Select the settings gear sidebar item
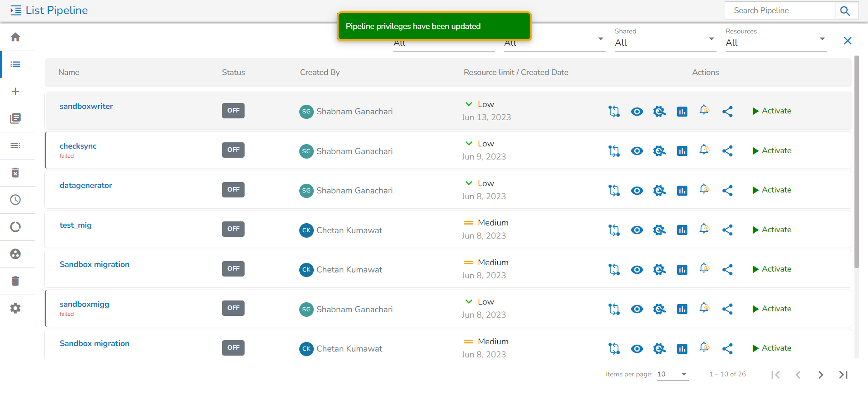This screenshot has height=394, width=868. pyautogui.click(x=15, y=308)
